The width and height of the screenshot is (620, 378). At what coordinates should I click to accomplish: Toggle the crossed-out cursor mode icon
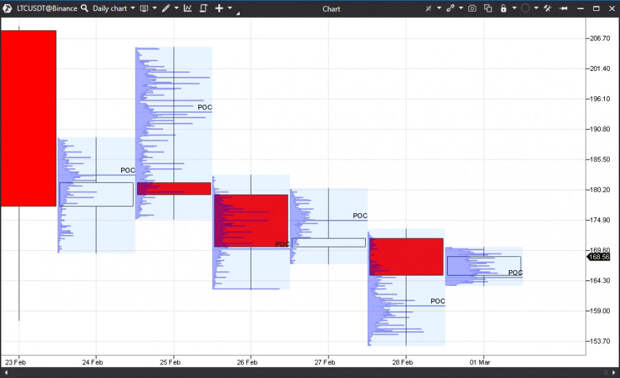click(x=428, y=8)
